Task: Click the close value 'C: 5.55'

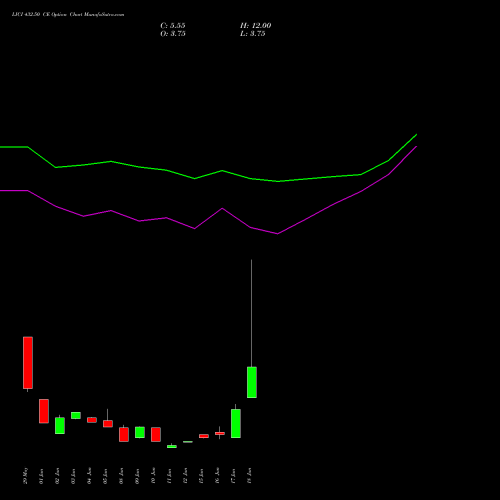Action: point(173,26)
